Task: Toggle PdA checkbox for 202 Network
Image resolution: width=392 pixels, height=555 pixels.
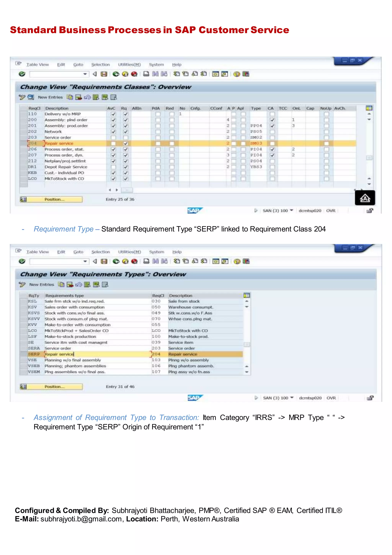Action: 158,132
